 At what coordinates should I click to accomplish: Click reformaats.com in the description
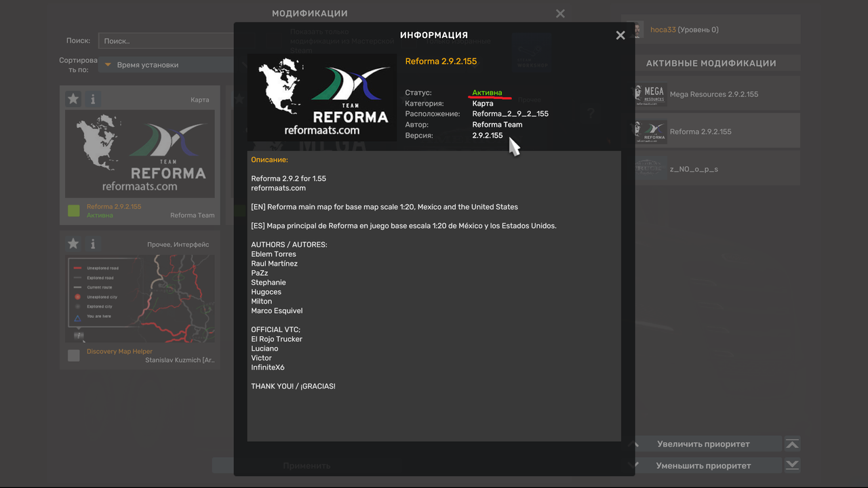[278, 188]
